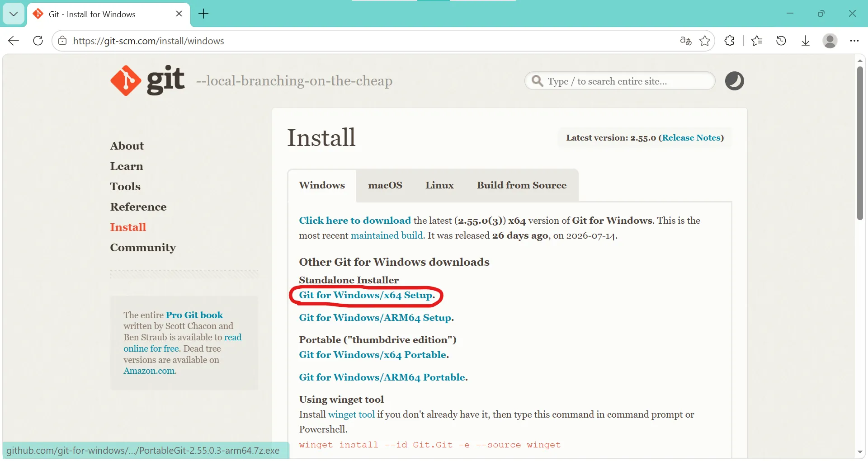The image size is (868, 461).
Task: Open the downloads icon
Action: [x=806, y=41]
